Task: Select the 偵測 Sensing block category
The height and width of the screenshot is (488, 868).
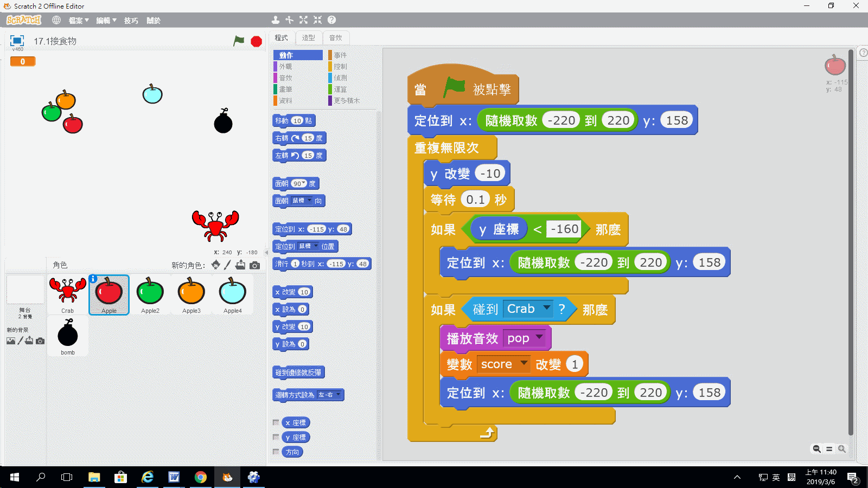Action: [352, 78]
